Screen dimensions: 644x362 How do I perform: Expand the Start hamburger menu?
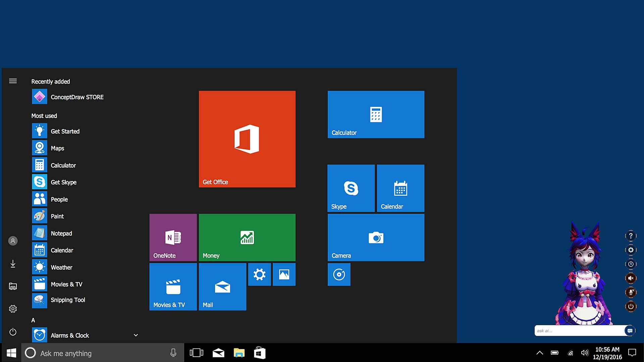tap(13, 81)
